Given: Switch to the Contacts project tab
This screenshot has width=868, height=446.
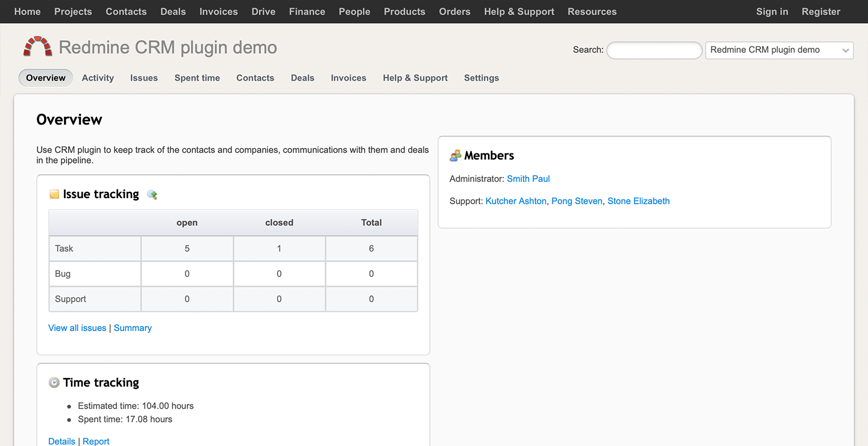Looking at the screenshot, I should click(256, 78).
